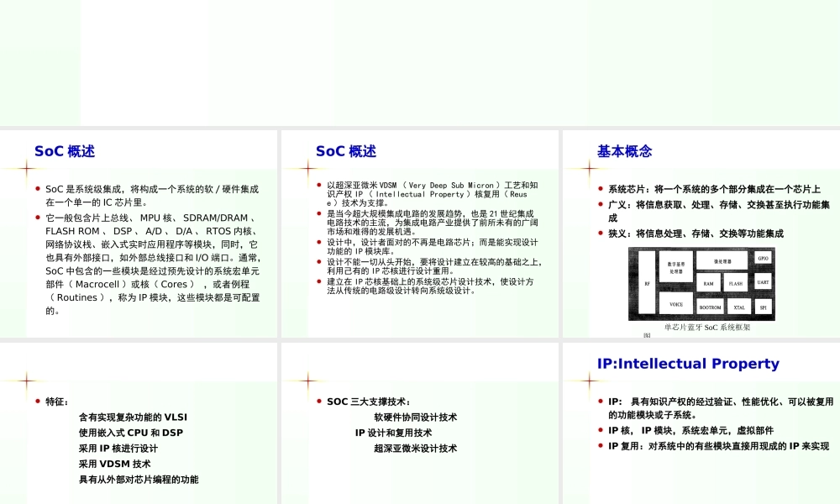
Task: Select the UART block in the diagram
Action: pyautogui.click(x=764, y=282)
